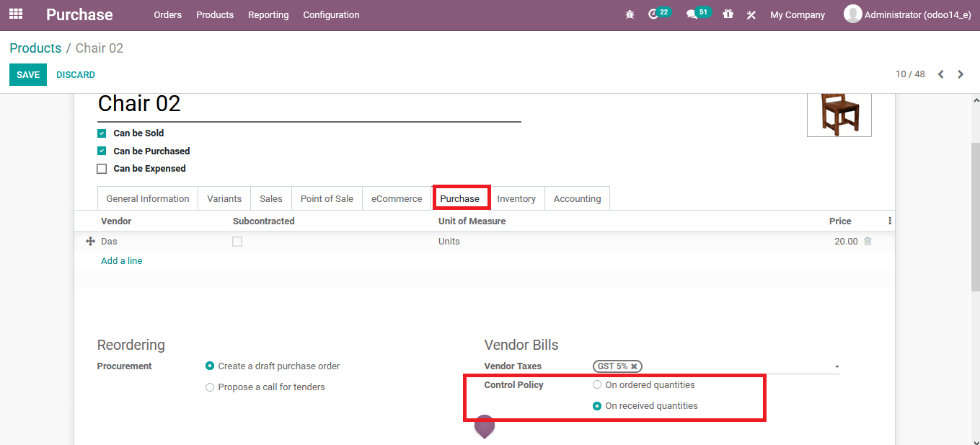Toggle the Can be Purchased checkbox
Viewport: 980px width, 445px height.
[102, 151]
